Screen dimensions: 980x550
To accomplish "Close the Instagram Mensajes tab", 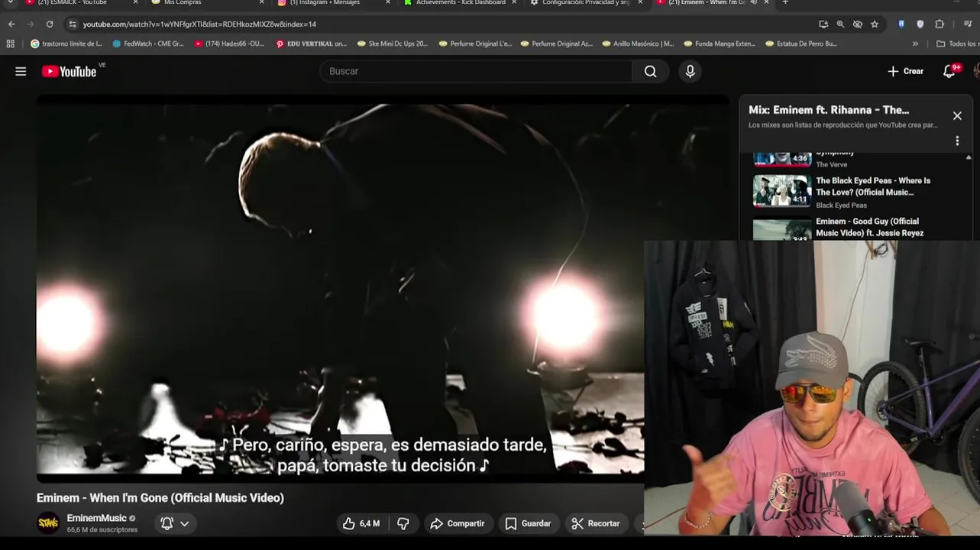I will [387, 2].
